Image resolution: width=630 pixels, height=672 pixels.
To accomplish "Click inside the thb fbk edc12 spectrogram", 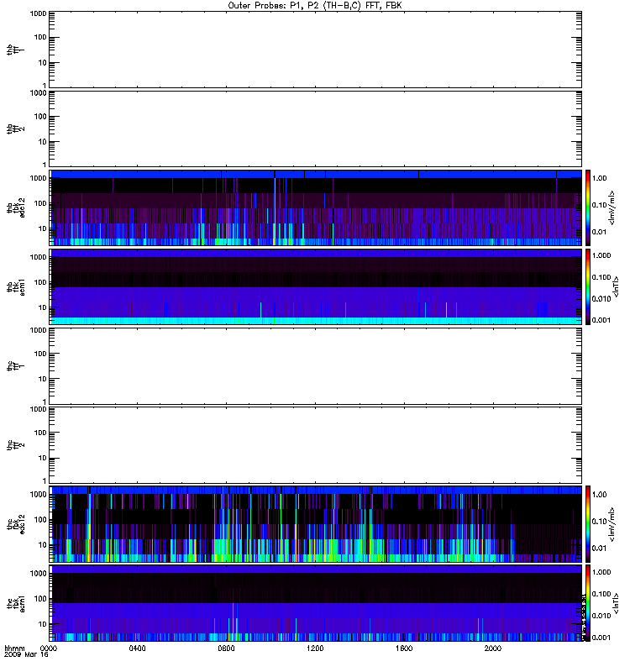I will pos(315,207).
